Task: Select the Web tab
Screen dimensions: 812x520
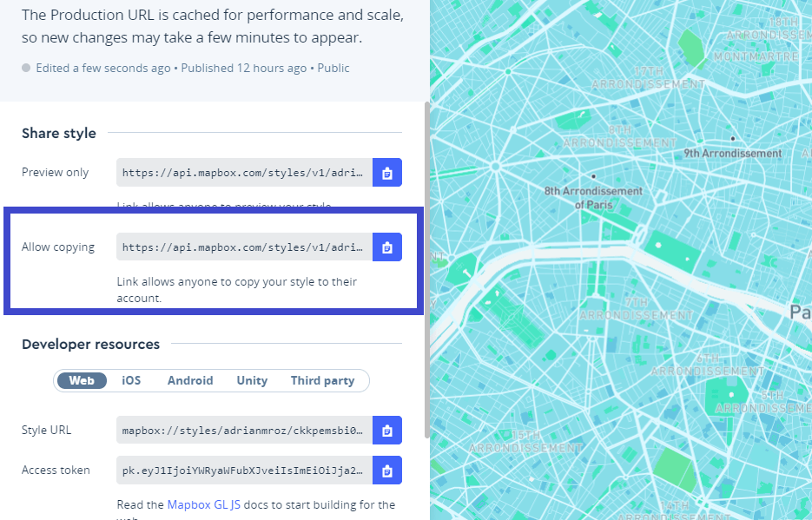Action: (x=82, y=380)
